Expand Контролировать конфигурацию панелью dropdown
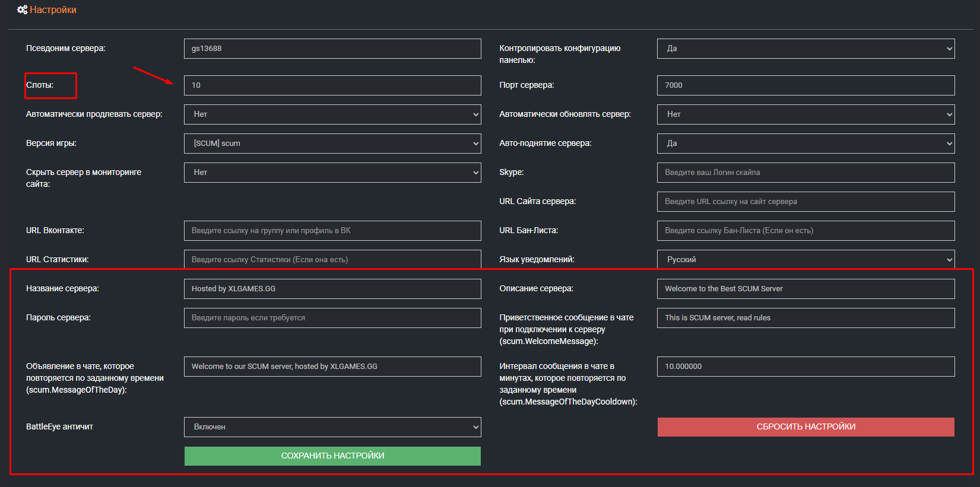This screenshot has width=980, height=487. click(805, 49)
